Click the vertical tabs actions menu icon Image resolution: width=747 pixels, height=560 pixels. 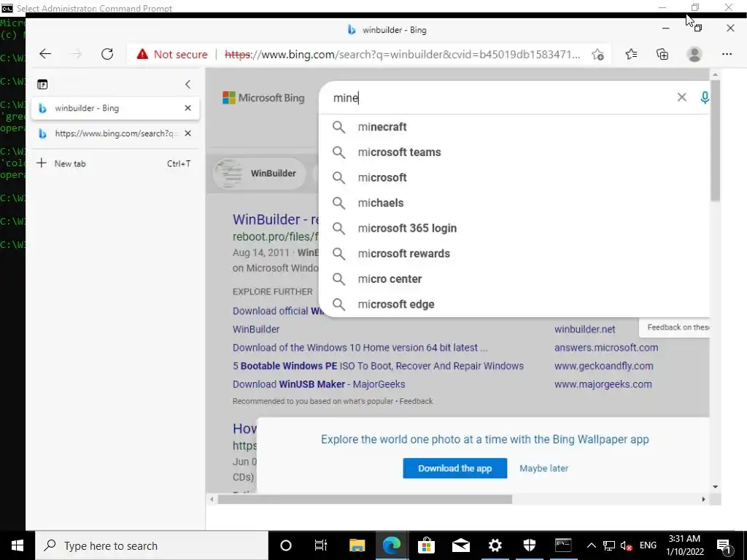[42, 85]
